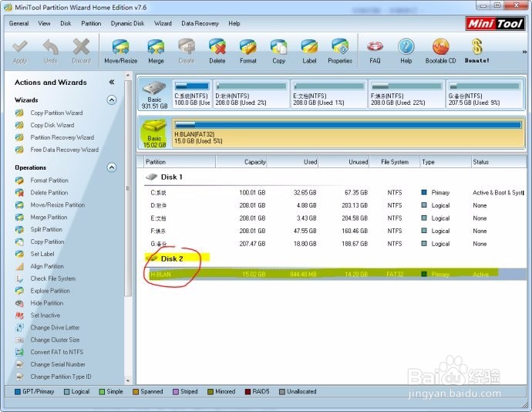Click Merge Partition in sidebar
The height and width of the screenshot is (412, 532).
click(49, 217)
